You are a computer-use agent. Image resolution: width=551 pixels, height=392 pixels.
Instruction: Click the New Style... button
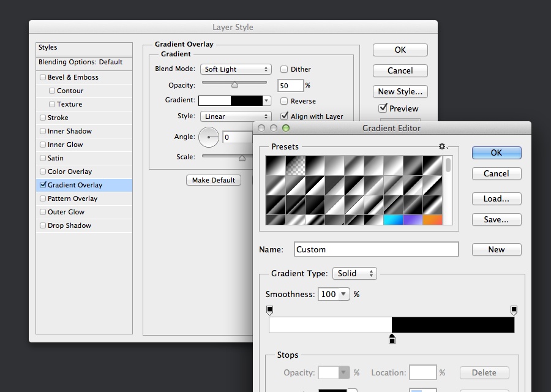pos(400,91)
